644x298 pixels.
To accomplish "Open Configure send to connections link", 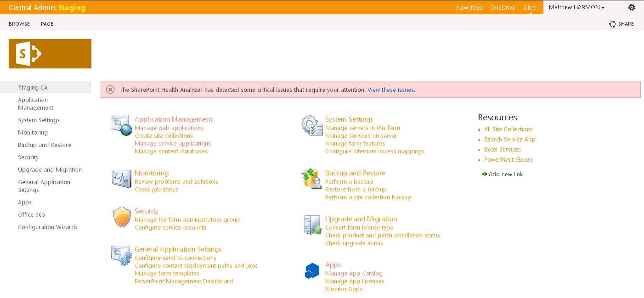I will point(175,258).
